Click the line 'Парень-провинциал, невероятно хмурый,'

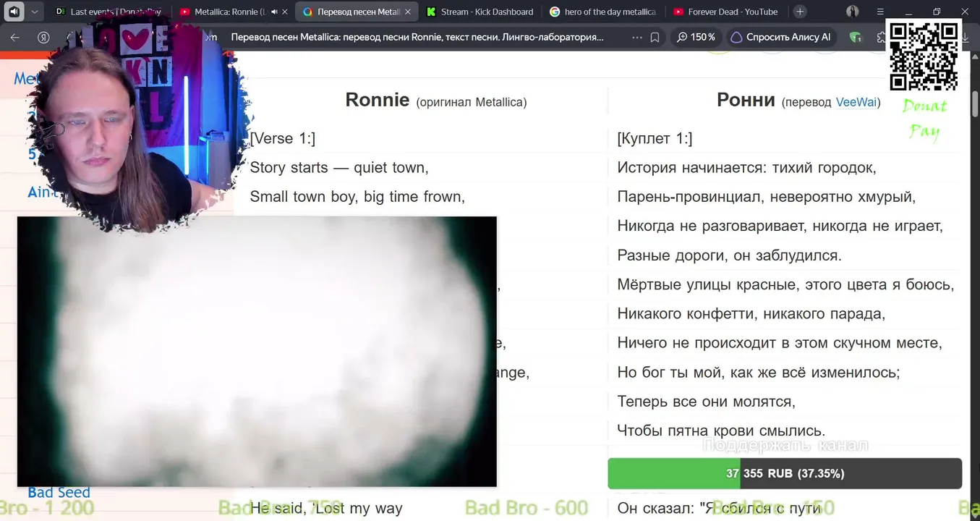pyautogui.click(x=767, y=196)
